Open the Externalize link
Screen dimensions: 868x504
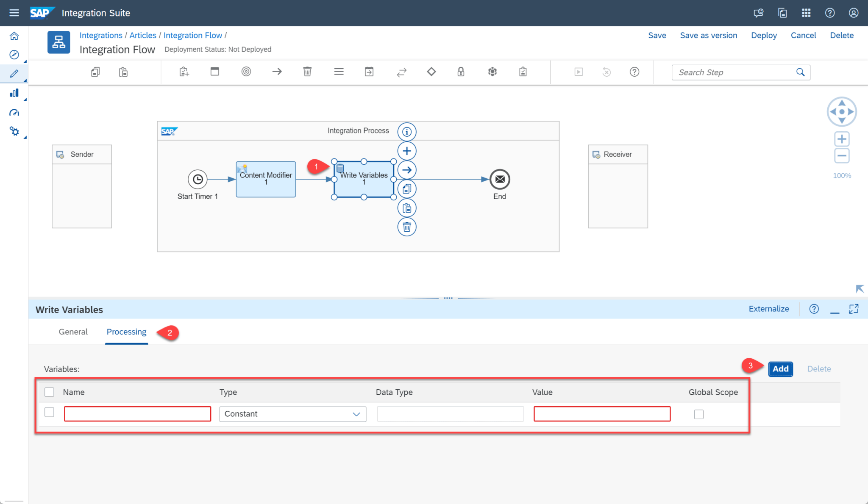click(x=769, y=309)
